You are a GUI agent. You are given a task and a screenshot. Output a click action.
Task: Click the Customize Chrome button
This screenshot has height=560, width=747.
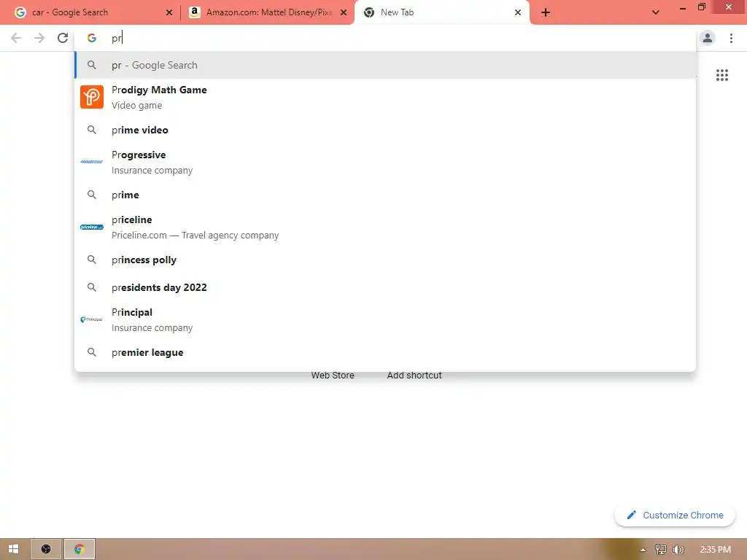(675, 516)
